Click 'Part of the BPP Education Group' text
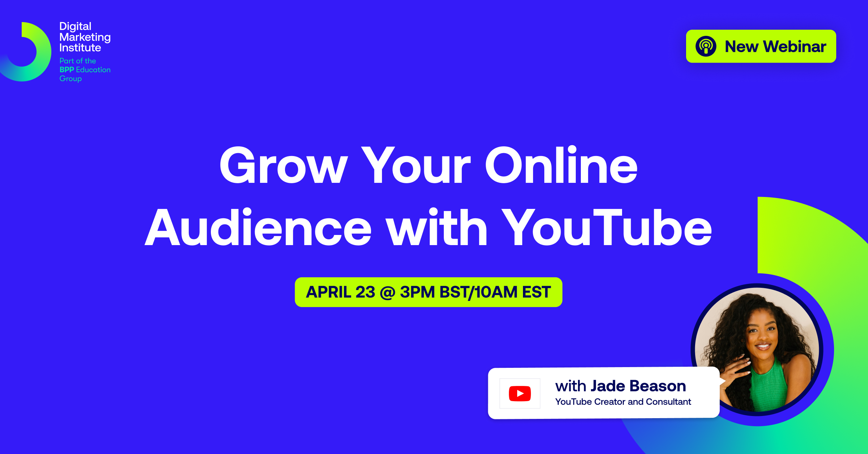 point(85,70)
